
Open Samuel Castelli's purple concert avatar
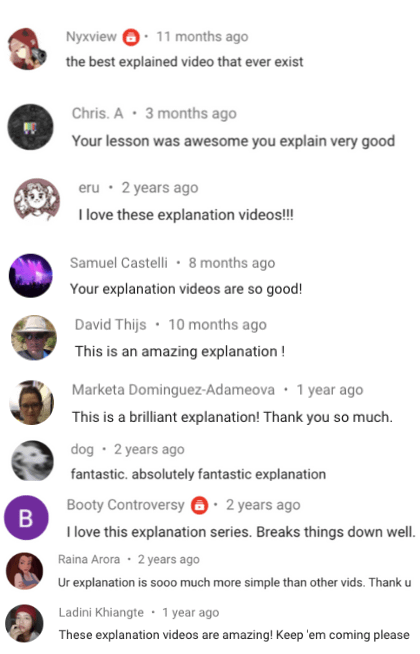tap(31, 275)
